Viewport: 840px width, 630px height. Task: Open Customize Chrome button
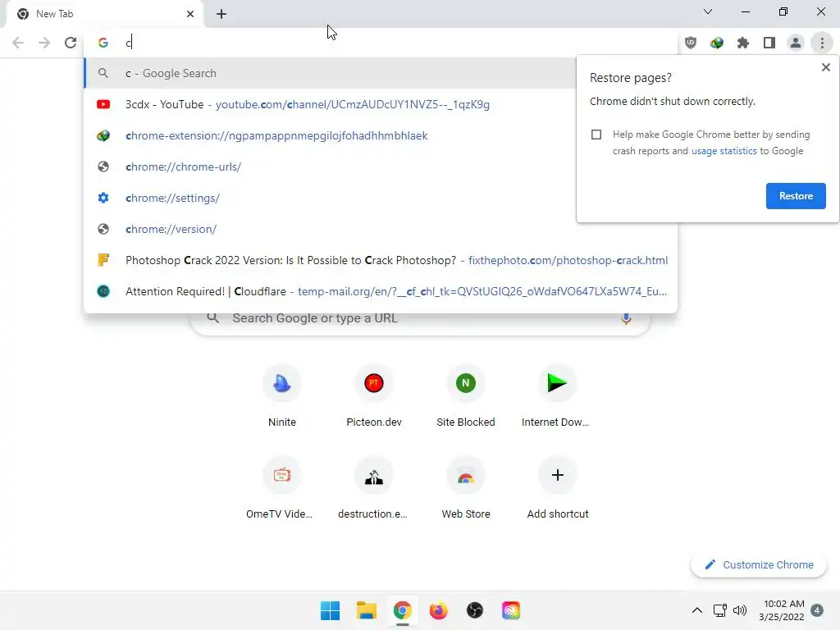tap(759, 564)
